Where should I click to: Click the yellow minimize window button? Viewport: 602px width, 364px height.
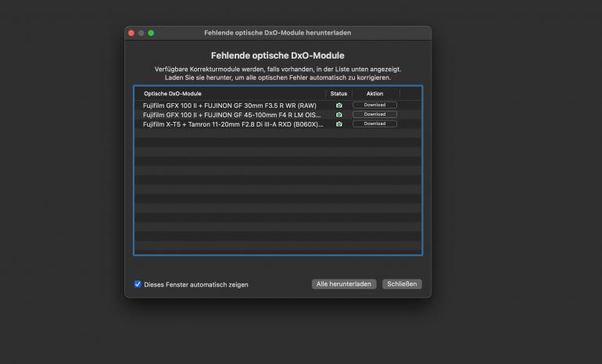point(141,34)
